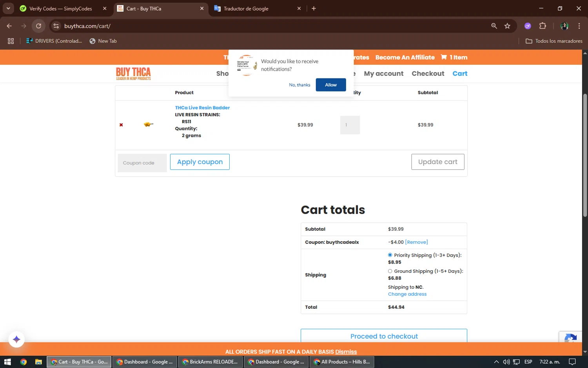Open the Windows Start menu
Screen dimensions: 588x368
[7, 362]
